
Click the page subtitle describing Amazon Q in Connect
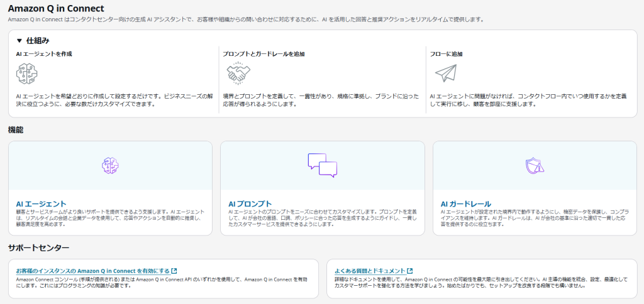(246, 19)
